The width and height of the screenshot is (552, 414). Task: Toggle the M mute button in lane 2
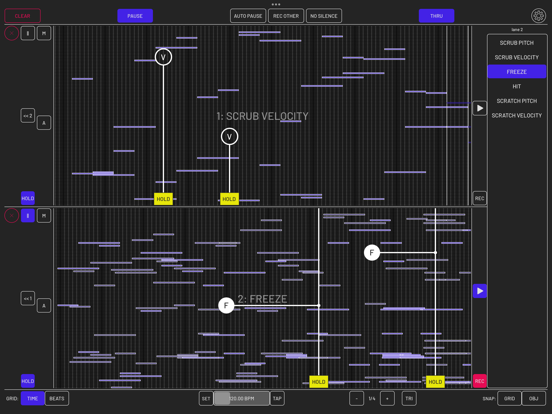coord(44,215)
